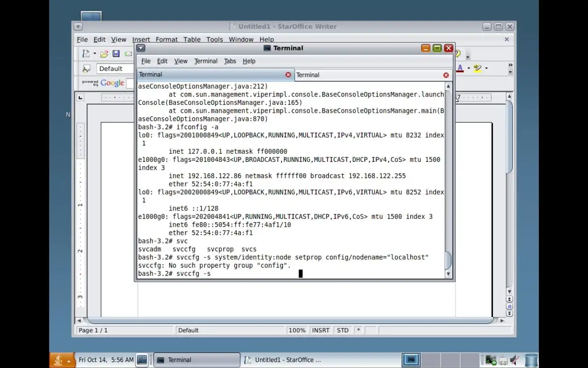
Task: Click the Font Color A icon
Action: (x=460, y=69)
